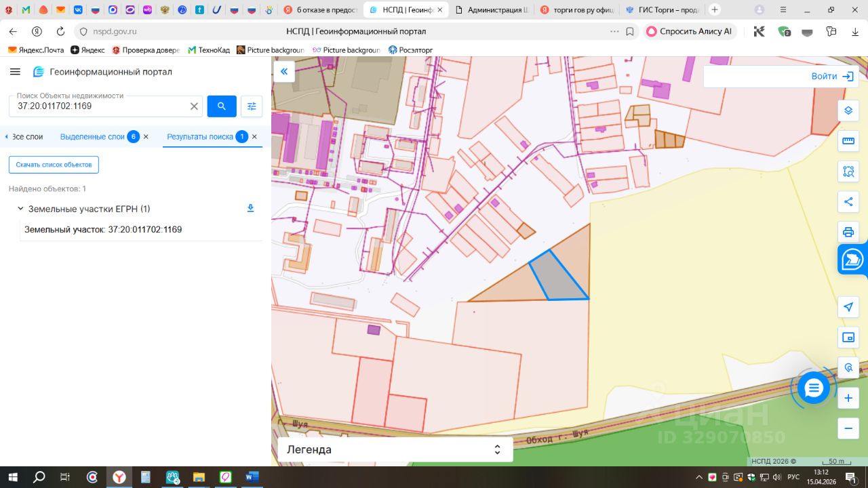868x488 pixels.
Task: Collapse the Земельные участки ЕГРН group
Action: click(20, 209)
